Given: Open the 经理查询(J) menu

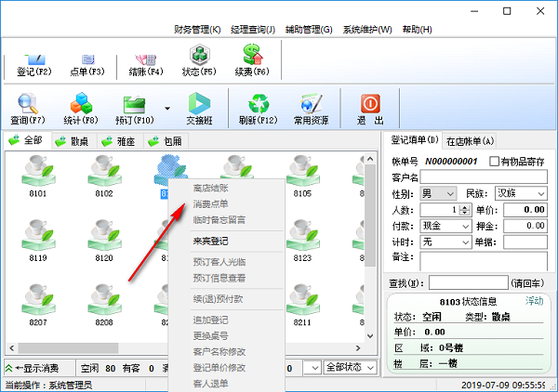Looking at the screenshot, I should click(x=253, y=30).
